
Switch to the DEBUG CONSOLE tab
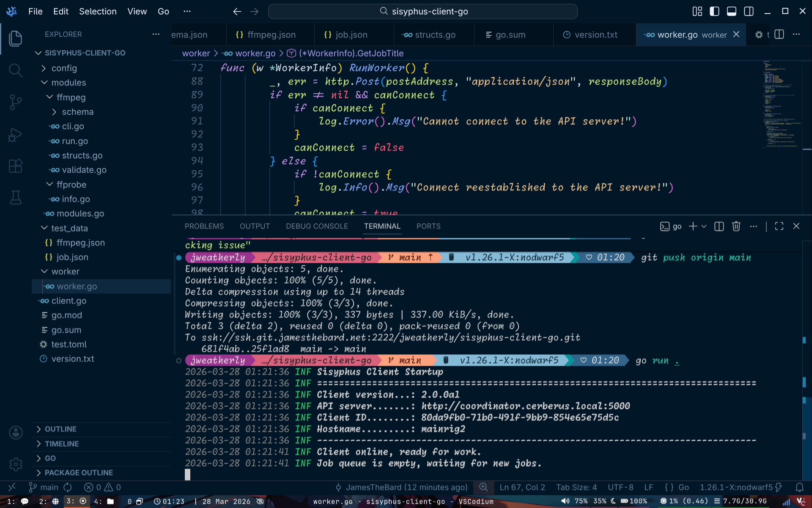[x=317, y=226]
